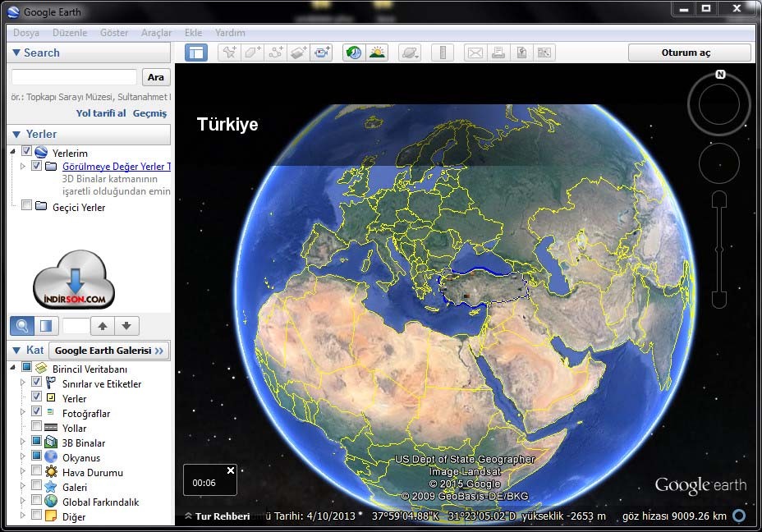
Task: Enable the Hava Durumu layer checkbox
Action: (x=36, y=470)
